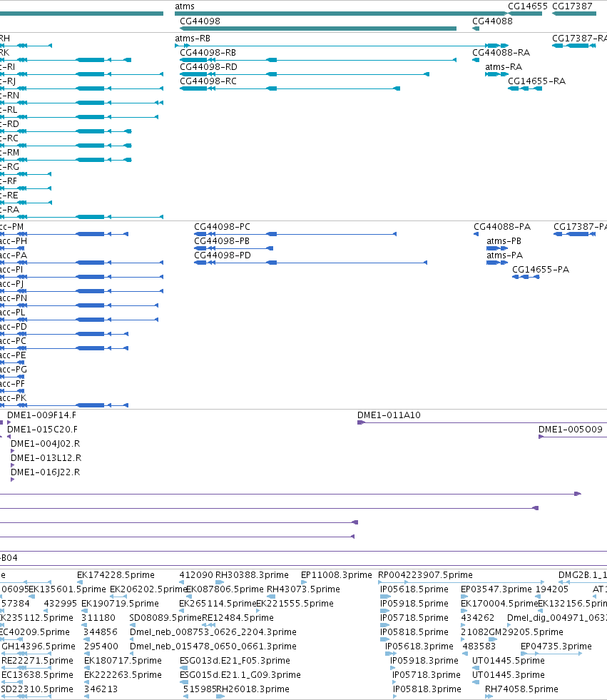607x700 pixels.
Task: Select the CG44098-RC transcript label
Action: 208,81
